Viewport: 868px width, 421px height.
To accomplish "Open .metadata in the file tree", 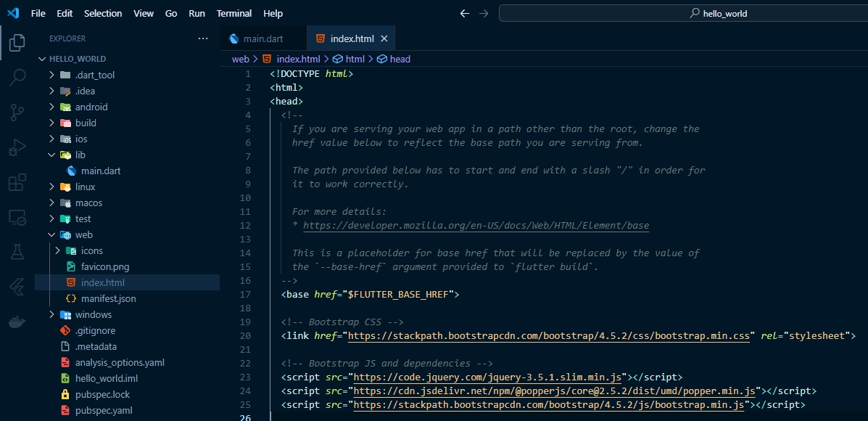I will 96,347.
